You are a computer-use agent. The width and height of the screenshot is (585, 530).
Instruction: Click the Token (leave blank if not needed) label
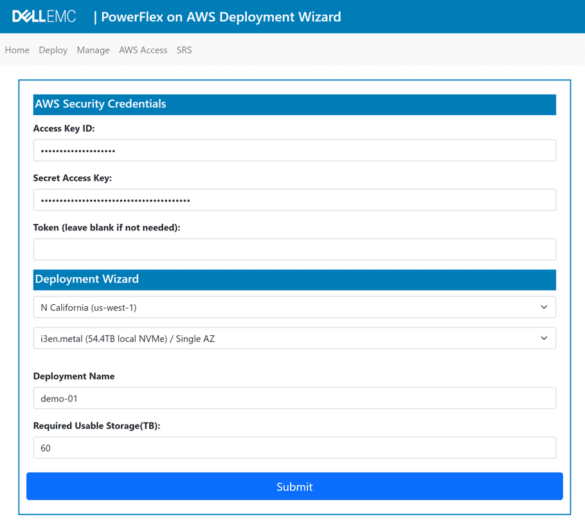coord(107,228)
